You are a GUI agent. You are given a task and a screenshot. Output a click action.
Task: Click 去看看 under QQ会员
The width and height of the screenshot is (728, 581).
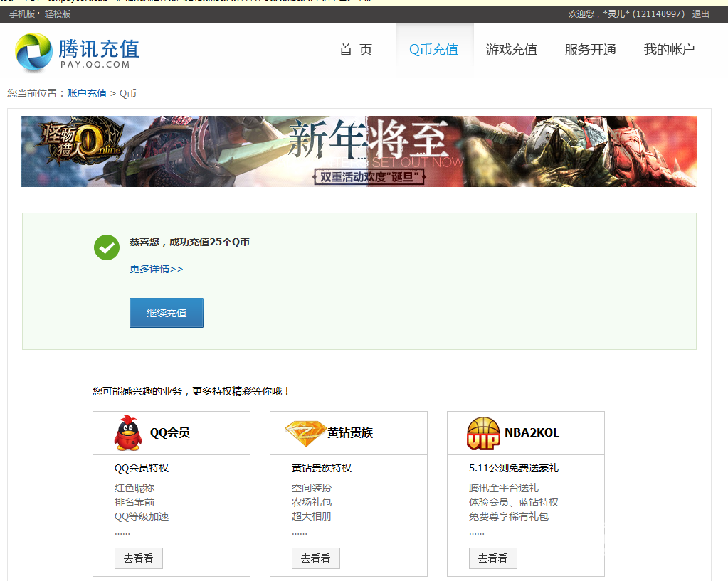tap(138, 558)
